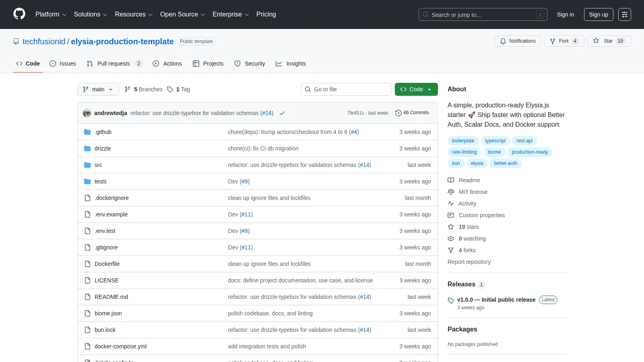Fork the repository using the Fork button
This screenshot has width=644, height=362.
(x=564, y=41)
